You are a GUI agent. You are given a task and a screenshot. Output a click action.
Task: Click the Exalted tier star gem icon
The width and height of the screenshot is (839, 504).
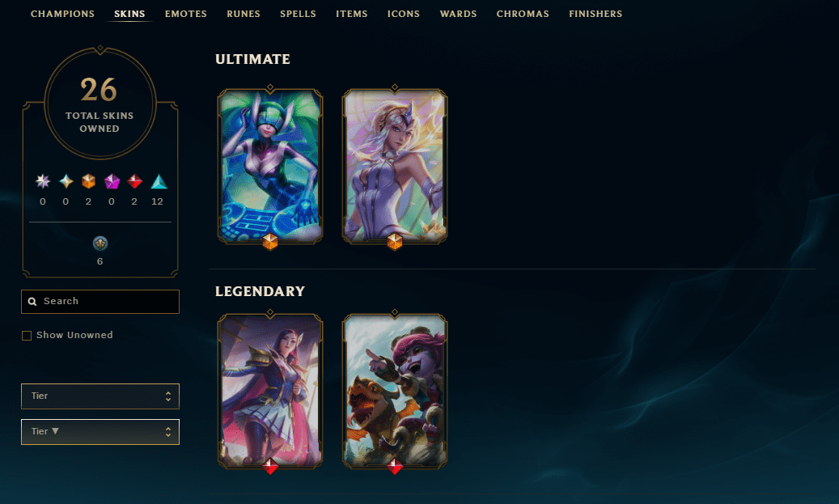(x=66, y=181)
